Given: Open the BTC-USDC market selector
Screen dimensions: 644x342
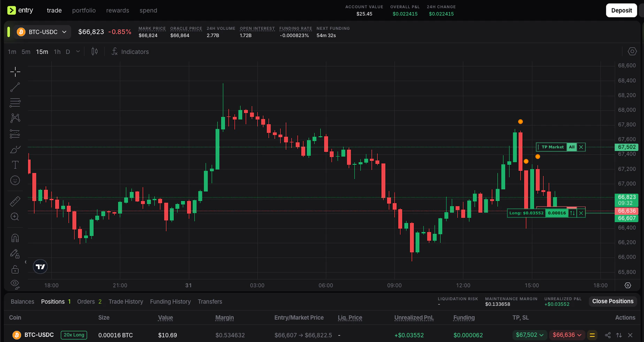Looking at the screenshot, I should tap(42, 32).
